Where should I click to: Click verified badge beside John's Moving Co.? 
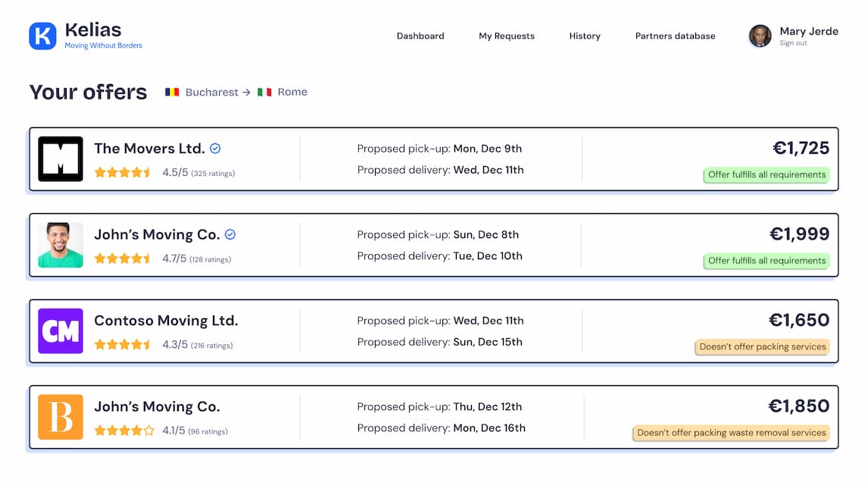point(230,234)
